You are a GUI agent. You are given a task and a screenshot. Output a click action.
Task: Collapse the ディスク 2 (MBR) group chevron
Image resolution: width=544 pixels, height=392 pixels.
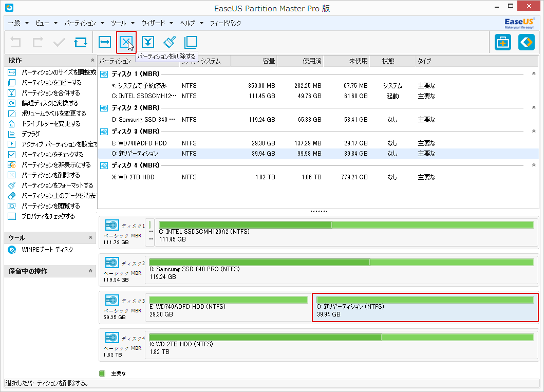click(534, 107)
